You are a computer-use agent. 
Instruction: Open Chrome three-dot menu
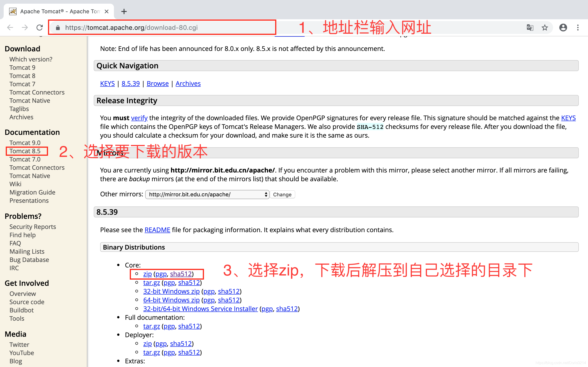pos(578,28)
